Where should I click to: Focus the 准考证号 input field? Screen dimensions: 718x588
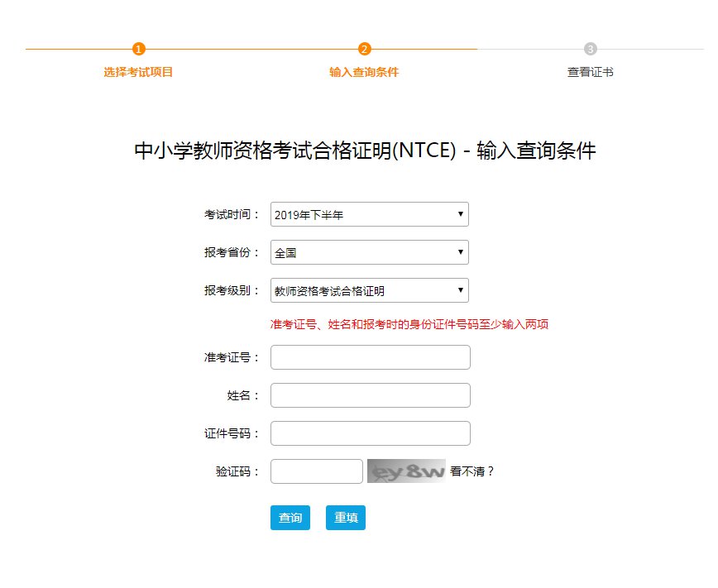point(370,357)
